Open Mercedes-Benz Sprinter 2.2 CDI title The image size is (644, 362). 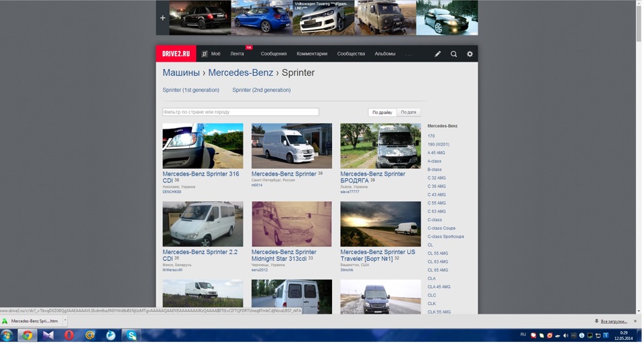(x=200, y=255)
